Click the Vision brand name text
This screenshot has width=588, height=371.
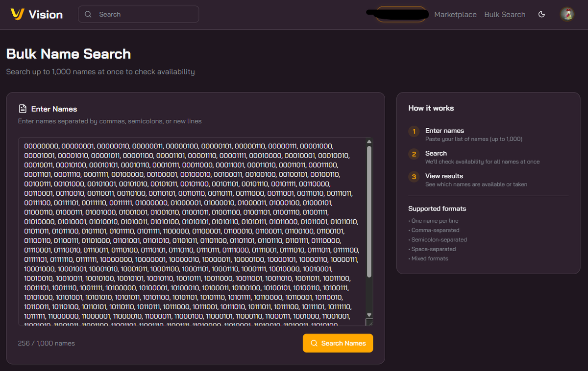coord(46,15)
